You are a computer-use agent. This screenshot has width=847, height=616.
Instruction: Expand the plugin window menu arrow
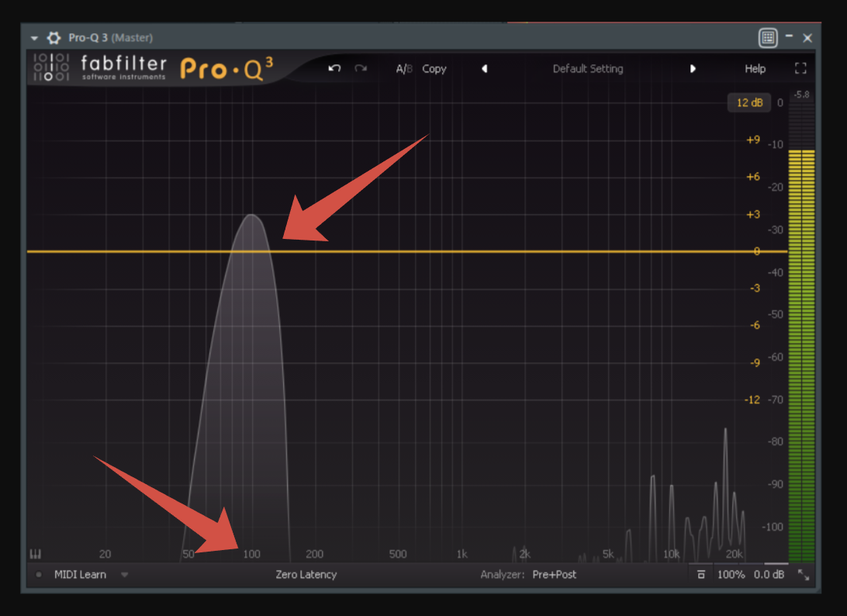(x=34, y=38)
